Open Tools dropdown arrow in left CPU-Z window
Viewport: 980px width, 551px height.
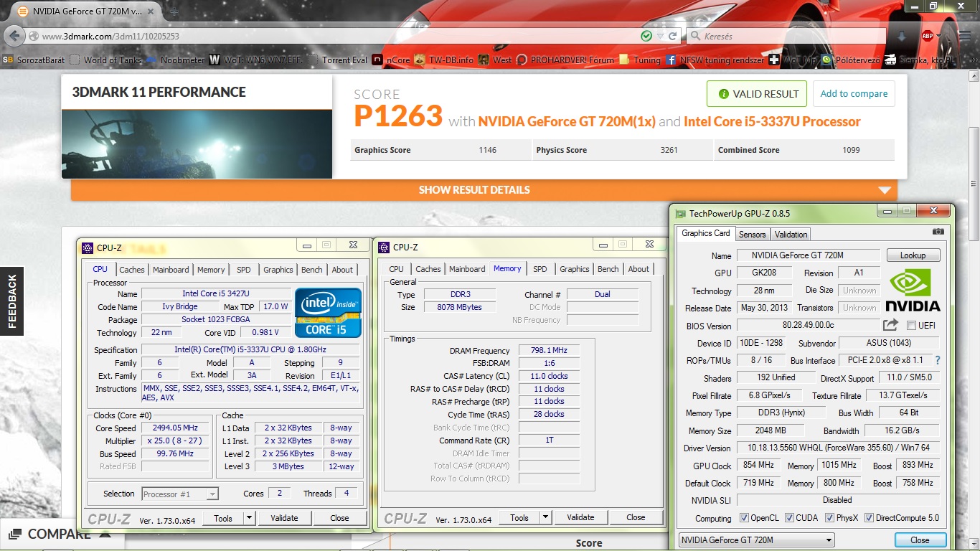(x=249, y=517)
